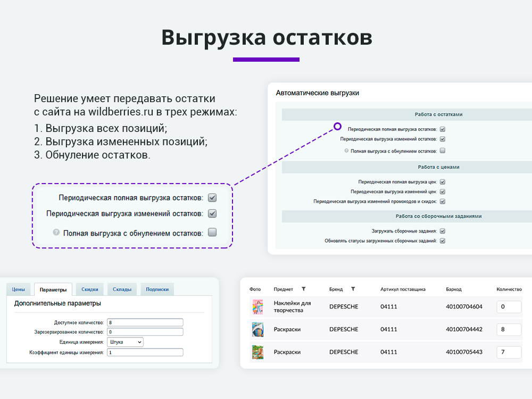Toggle Периодическая выгрузка изменений остатков
This screenshot has height=399, width=532.
(x=442, y=138)
